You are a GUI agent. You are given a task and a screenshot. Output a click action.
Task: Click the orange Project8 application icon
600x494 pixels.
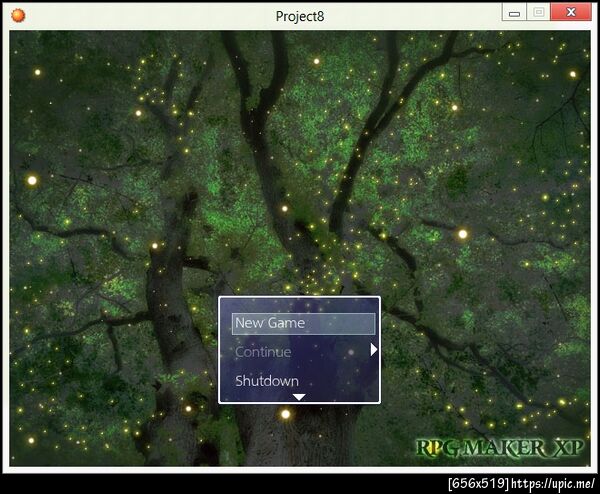click(18, 15)
